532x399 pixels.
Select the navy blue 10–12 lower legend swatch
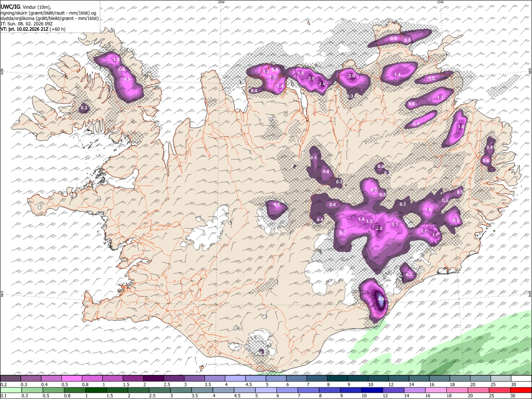point(372,390)
